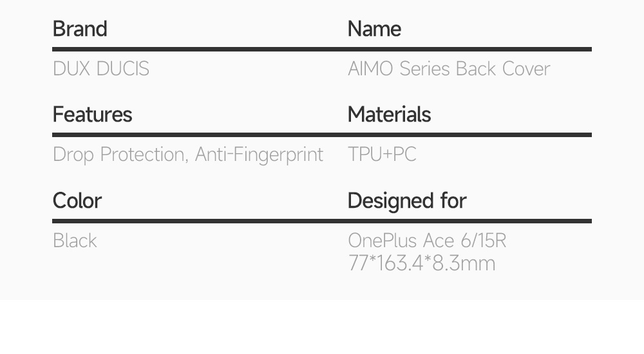This screenshot has width=644, height=354.
Task: Select the OnePlus Ace 6/15R text
Action: coord(427,241)
